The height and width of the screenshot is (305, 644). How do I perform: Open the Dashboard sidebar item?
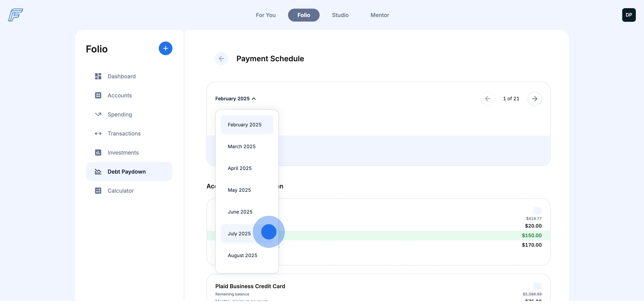click(x=122, y=76)
